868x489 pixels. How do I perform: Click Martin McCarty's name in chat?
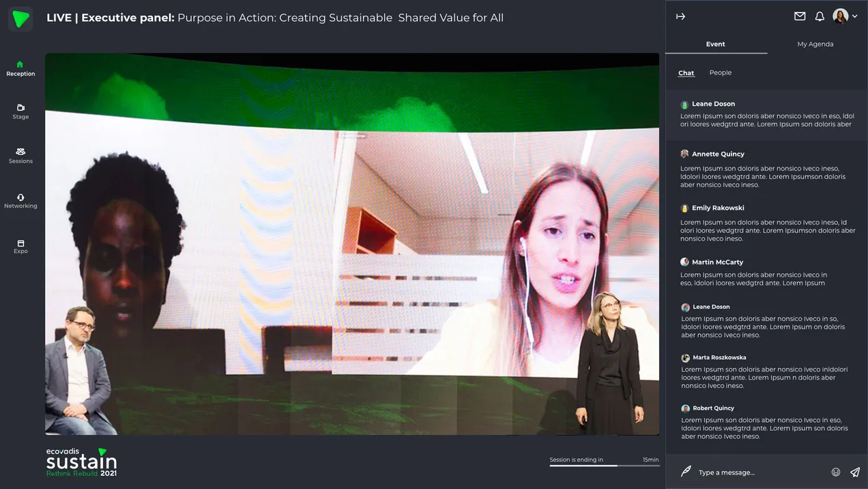tap(717, 262)
